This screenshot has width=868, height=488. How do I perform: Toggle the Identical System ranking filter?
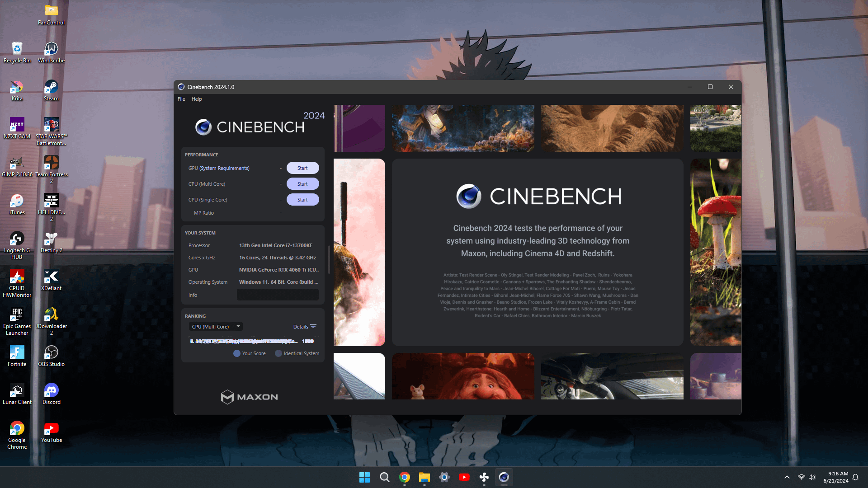[297, 353]
